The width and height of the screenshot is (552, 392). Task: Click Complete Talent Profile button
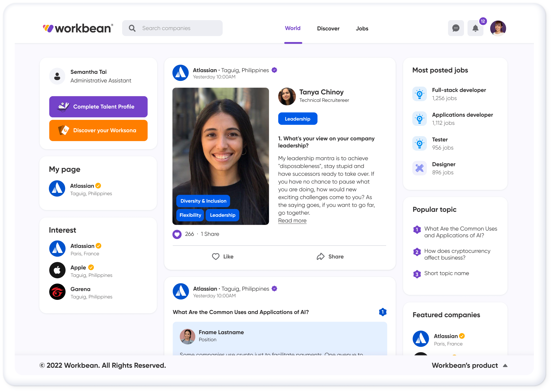click(x=98, y=107)
